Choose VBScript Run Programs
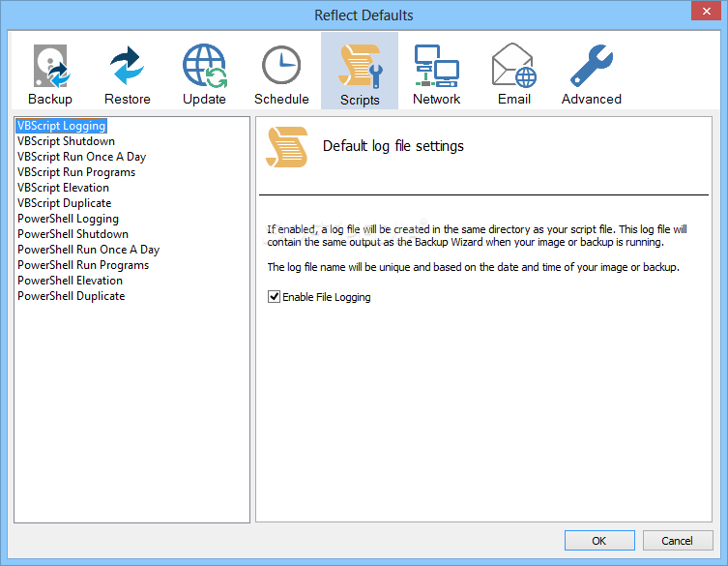The image size is (728, 566). point(76,172)
